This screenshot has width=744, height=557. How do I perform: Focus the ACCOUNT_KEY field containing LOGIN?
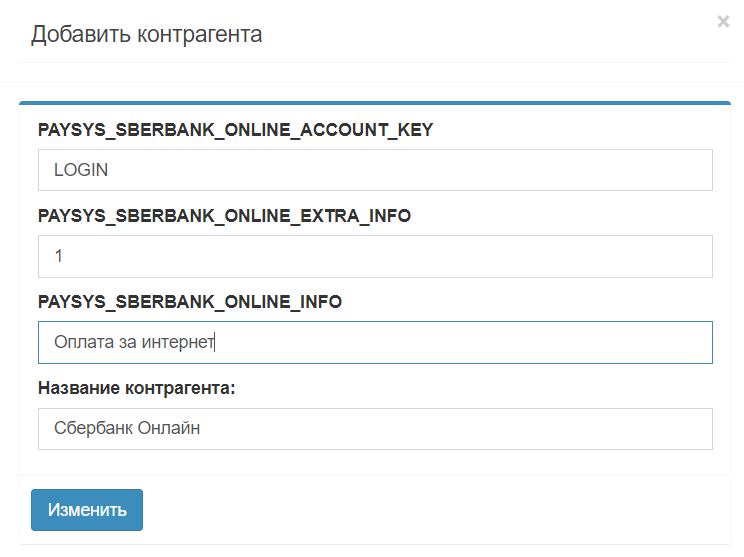(x=375, y=170)
